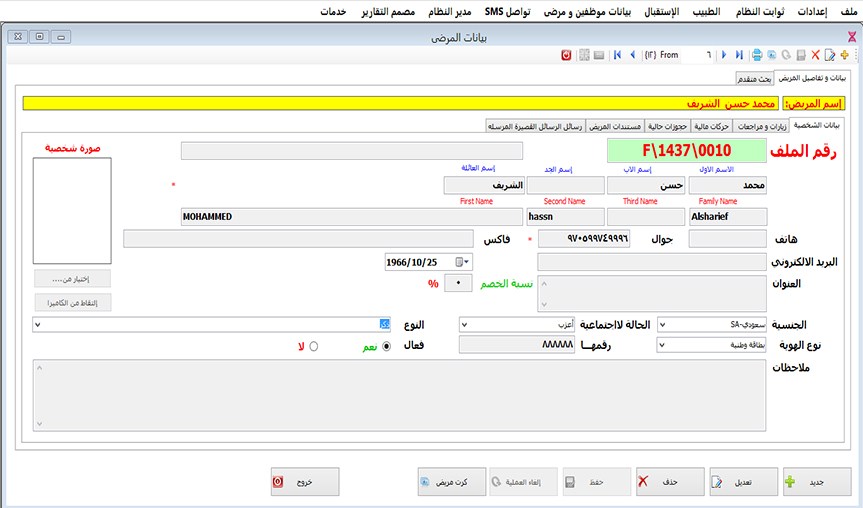
Task: Open the الجنسية nationality dropdown
Action: tap(663, 325)
